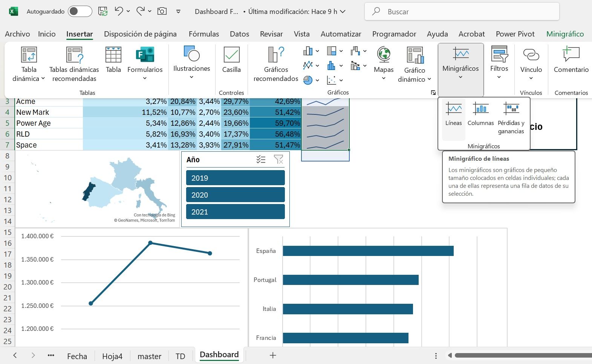Click the sparkline cell in row New Mark
Viewport: 592px width, 364px height.
pyautogui.click(x=325, y=112)
